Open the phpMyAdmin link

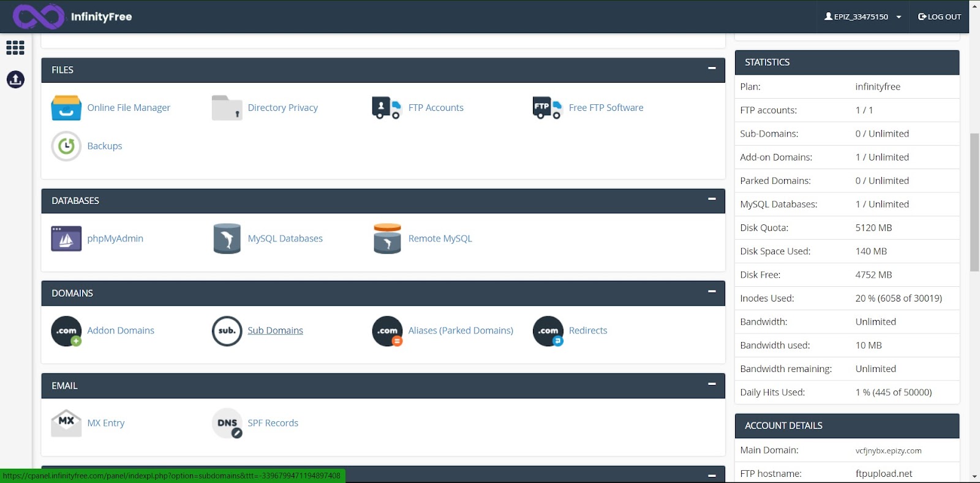[x=115, y=239]
